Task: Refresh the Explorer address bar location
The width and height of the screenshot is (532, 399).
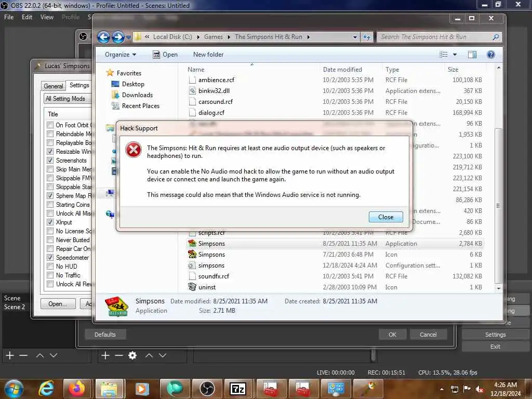Action: pos(367,37)
